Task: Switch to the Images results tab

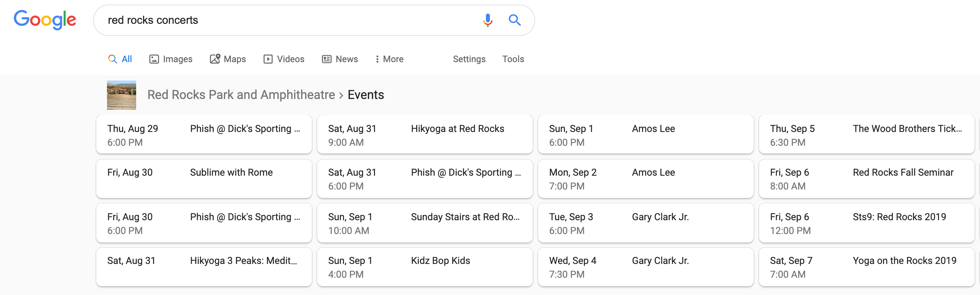Action: click(x=171, y=59)
